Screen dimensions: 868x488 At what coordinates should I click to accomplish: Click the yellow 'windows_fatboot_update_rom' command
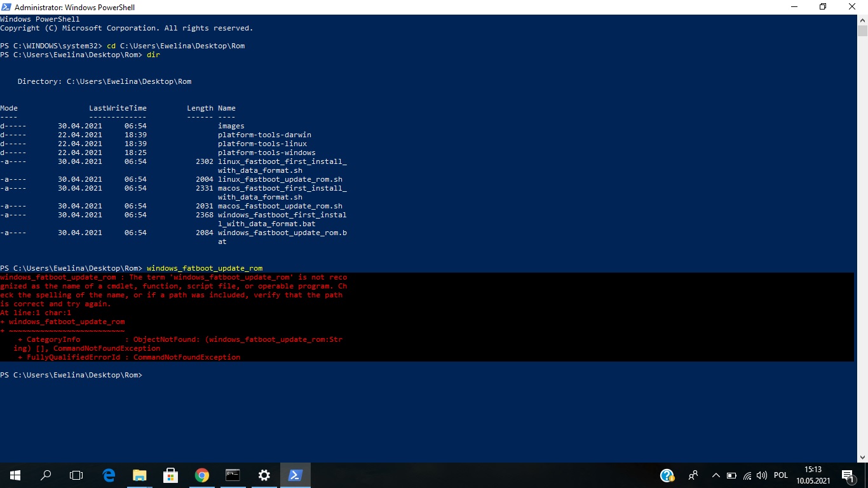pos(205,268)
